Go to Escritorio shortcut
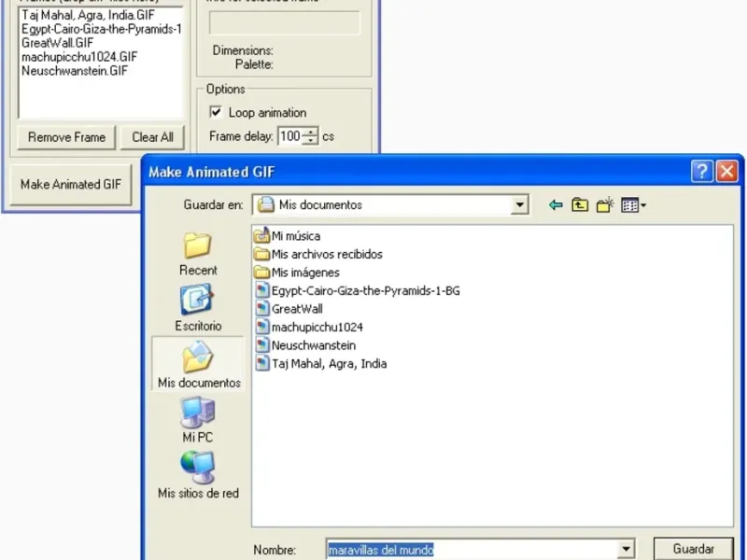 pos(198,308)
